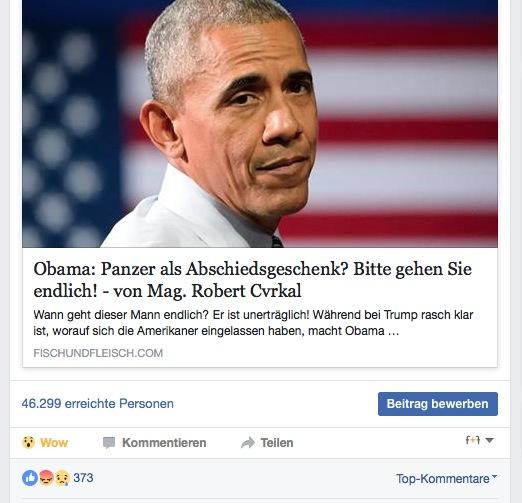Click the angry reaction face icon
This screenshot has height=503, width=522.
(46, 478)
